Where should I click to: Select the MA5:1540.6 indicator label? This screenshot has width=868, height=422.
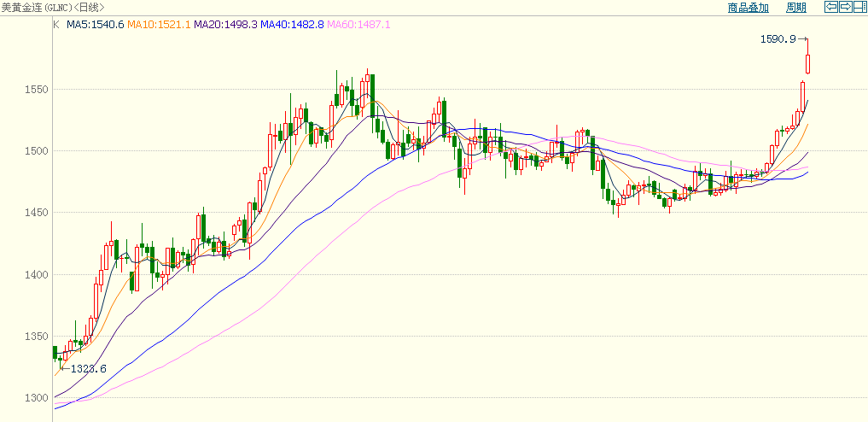coord(95,25)
